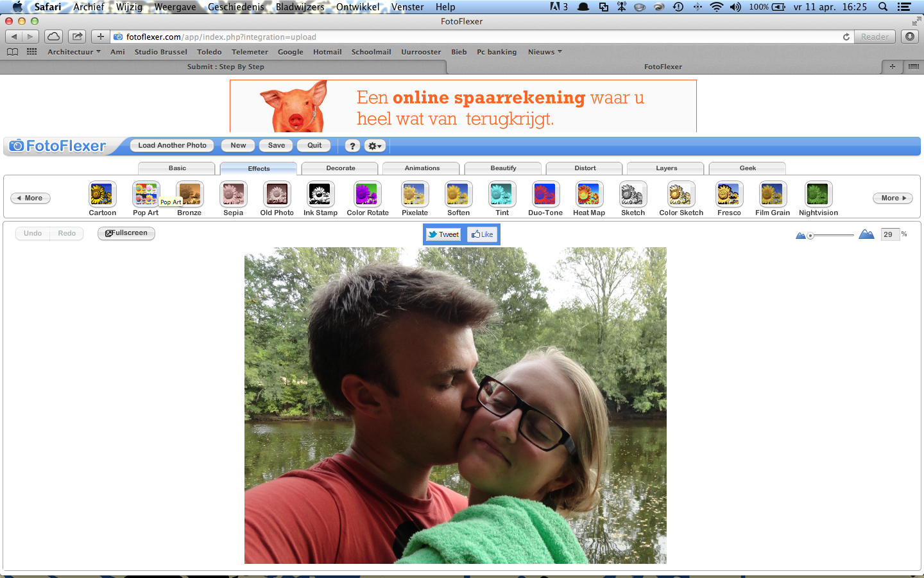Expand the Architectuur bookmarks folder
Image resolution: width=924 pixels, height=578 pixels.
click(74, 52)
